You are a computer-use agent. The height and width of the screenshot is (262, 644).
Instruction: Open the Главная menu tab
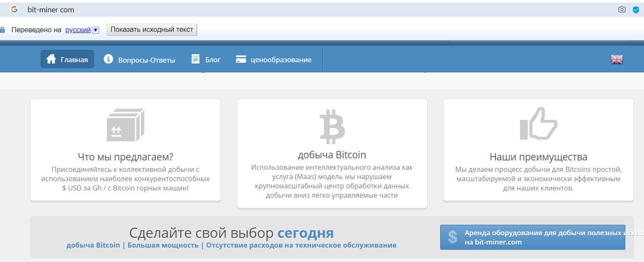coord(67,59)
